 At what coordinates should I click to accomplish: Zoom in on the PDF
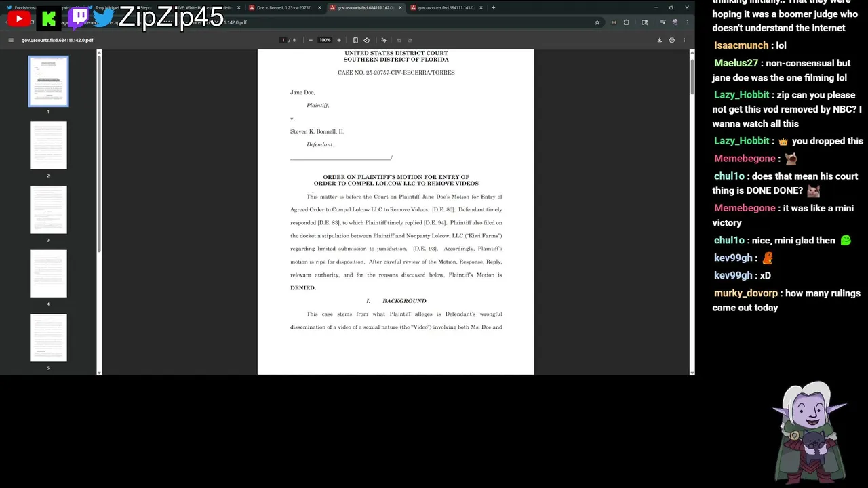coord(339,40)
